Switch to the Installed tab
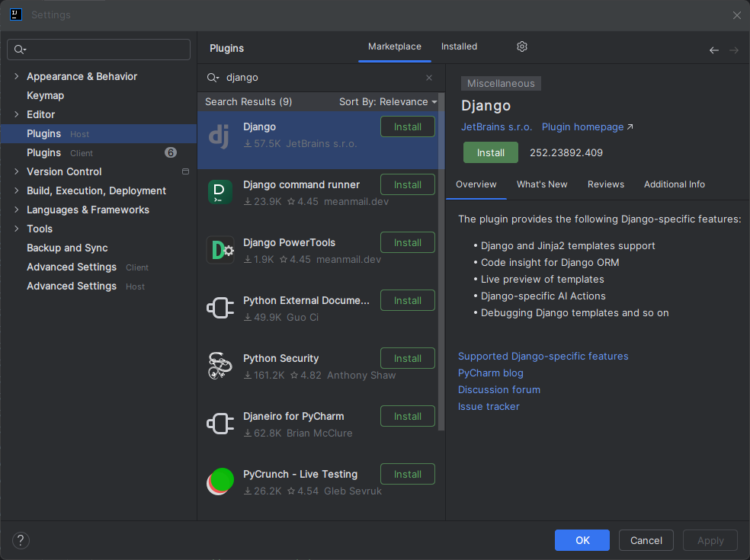 click(x=459, y=46)
